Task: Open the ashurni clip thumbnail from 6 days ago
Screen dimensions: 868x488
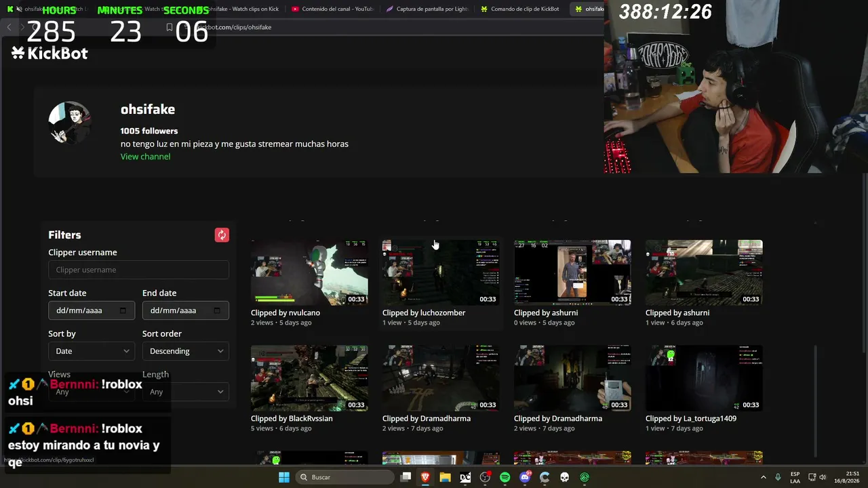Action: [704, 272]
